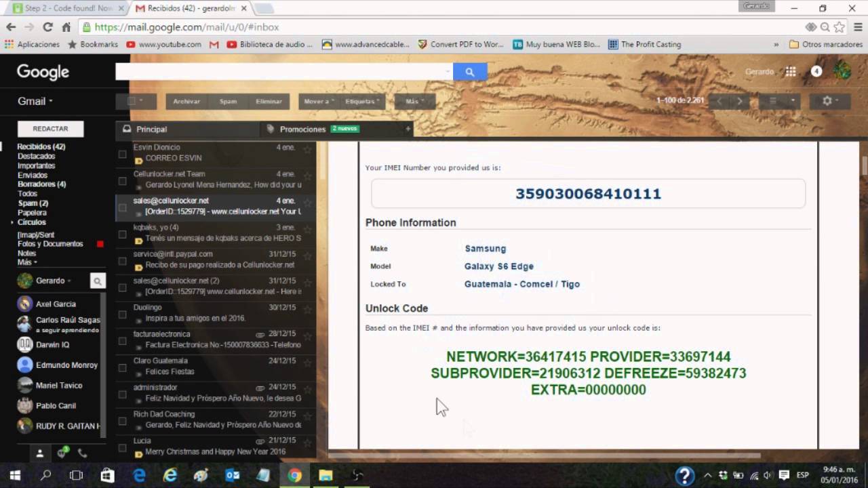Image resolution: width=868 pixels, height=488 pixels.
Task: Add a new inbox tab with plus
Action: pos(408,129)
